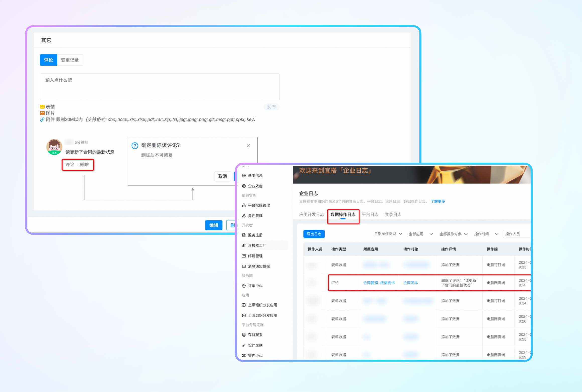Click the image (图片) upload icon
Screen dimensions: 582x392
click(42, 113)
